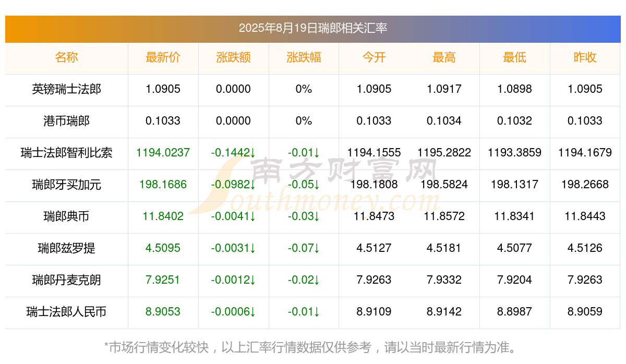626x364 pixels.
Task: Click the 瑞郎牙买加元 row name
Action: (x=66, y=185)
